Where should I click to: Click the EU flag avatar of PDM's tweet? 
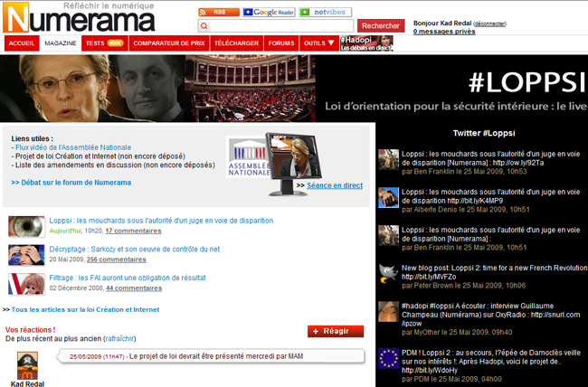point(389,360)
